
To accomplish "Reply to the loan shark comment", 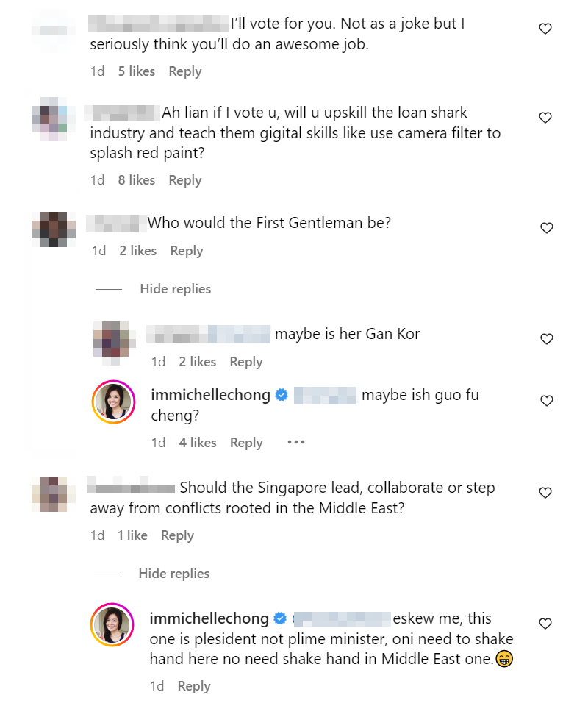I will pos(184,180).
